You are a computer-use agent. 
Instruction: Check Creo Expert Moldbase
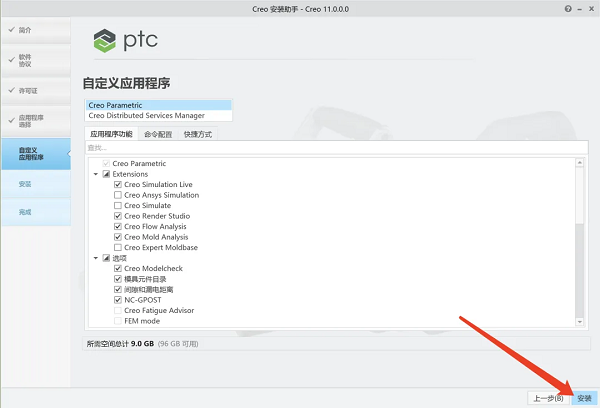(x=118, y=248)
